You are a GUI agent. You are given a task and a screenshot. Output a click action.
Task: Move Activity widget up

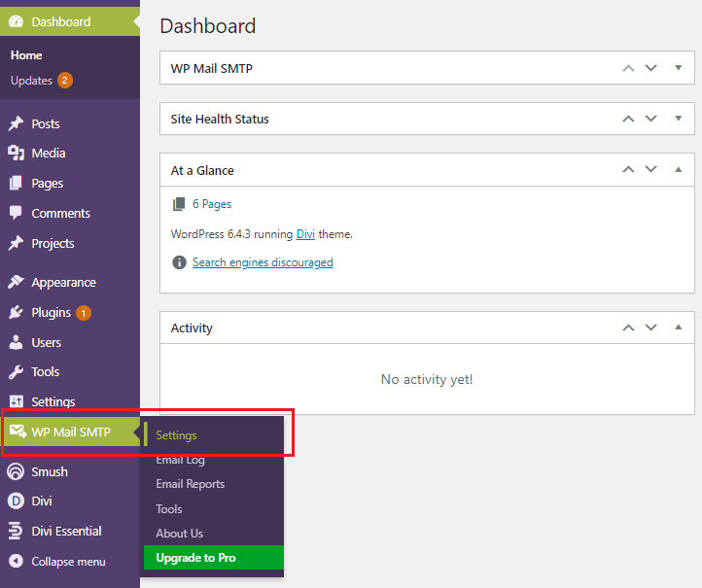tap(628, 328)
